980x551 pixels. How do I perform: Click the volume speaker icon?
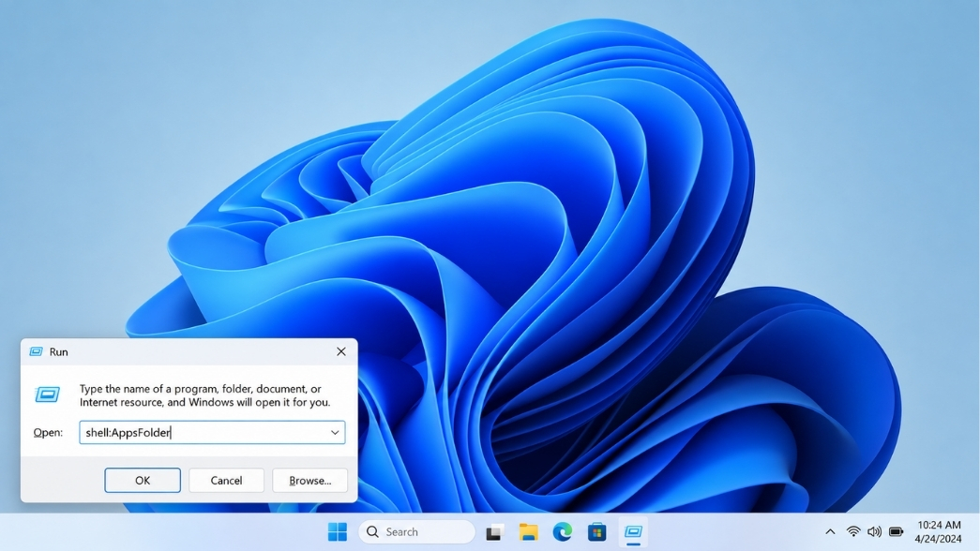[x=874, y=531]
